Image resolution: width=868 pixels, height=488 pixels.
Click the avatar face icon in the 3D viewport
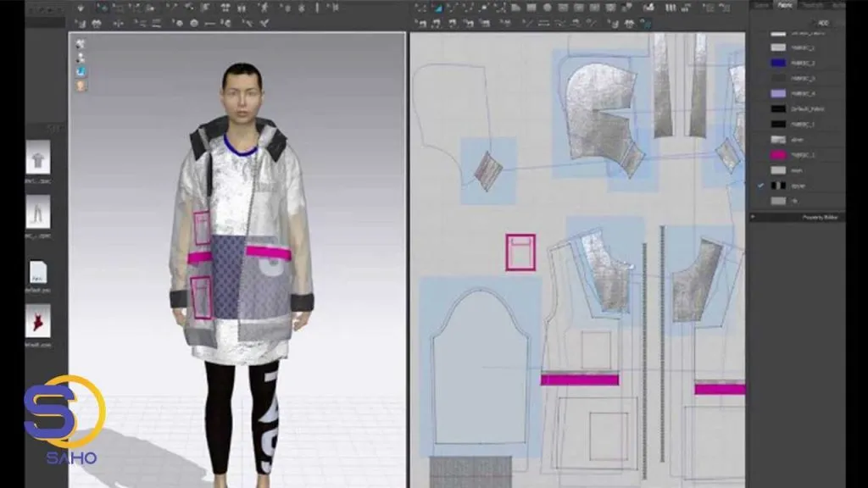pyautogui.click(x=81, y=85)
